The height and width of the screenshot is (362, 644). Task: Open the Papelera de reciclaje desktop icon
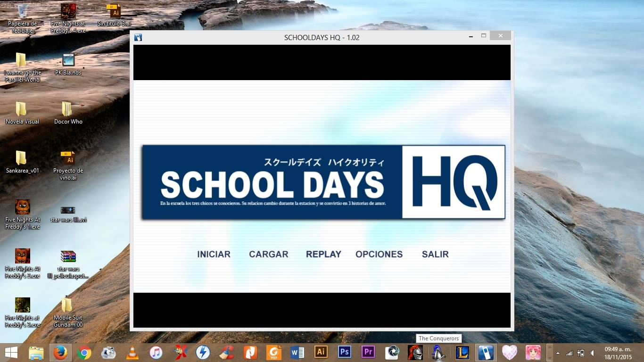(22, 18)
